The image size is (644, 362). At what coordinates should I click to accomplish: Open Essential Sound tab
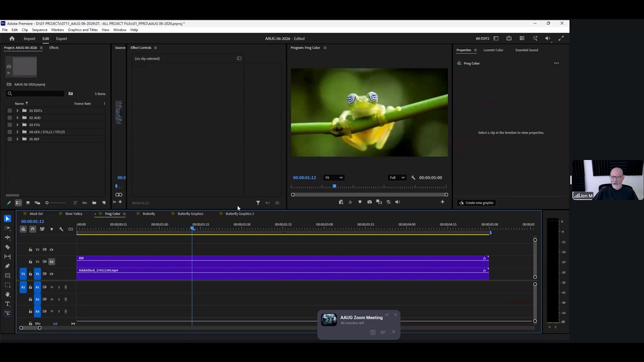[526, 50]
